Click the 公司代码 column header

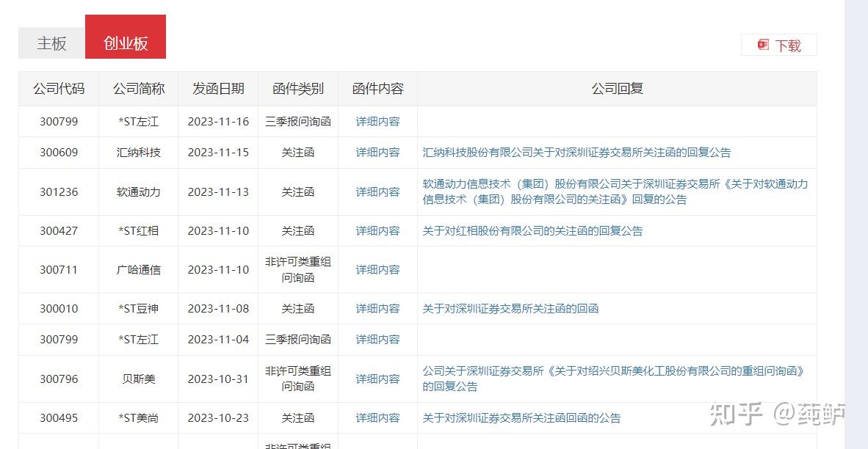pyautogui.click(x=59, y=89)
